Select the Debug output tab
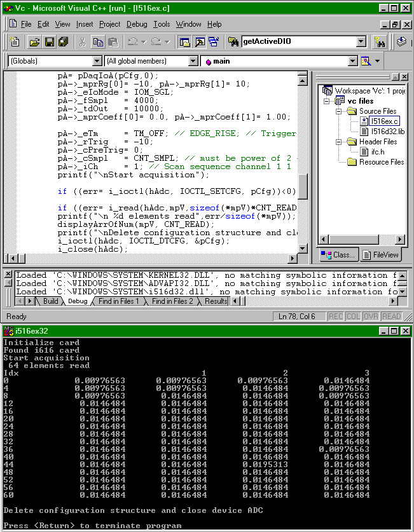Image resolution: width=414 pixels, height=532 pixels. [78, 301]
